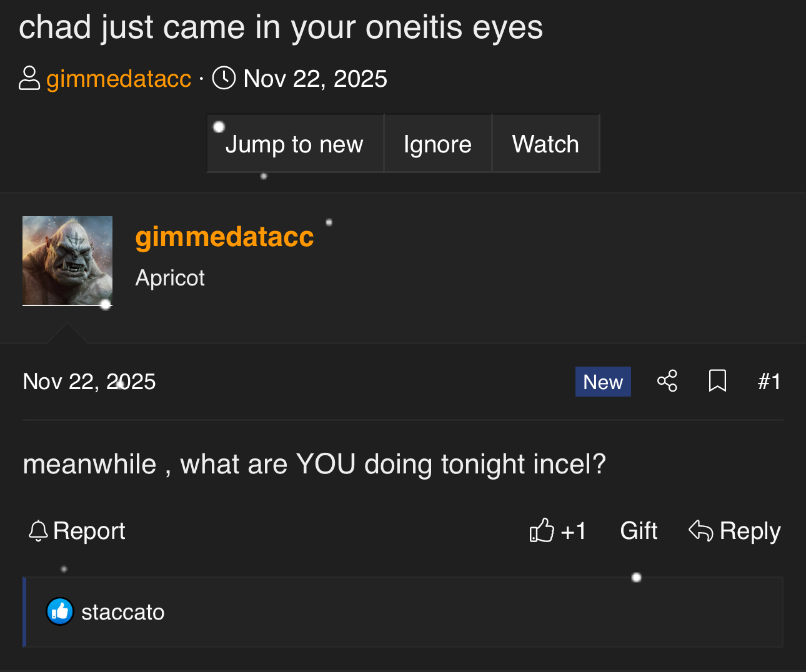Click the user icon beside thread author
The width and height of the screenshot is (806, 672).
(x=29, y=79)
